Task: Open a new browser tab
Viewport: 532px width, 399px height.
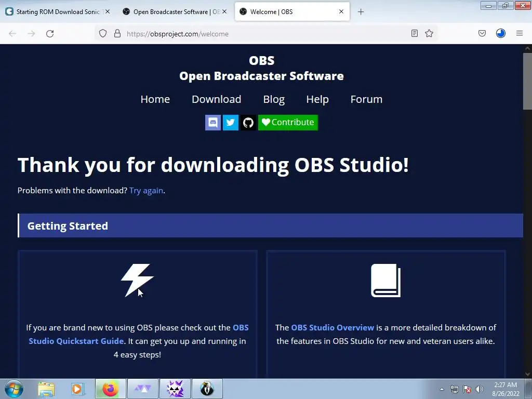Action: (x=361, y=12)
